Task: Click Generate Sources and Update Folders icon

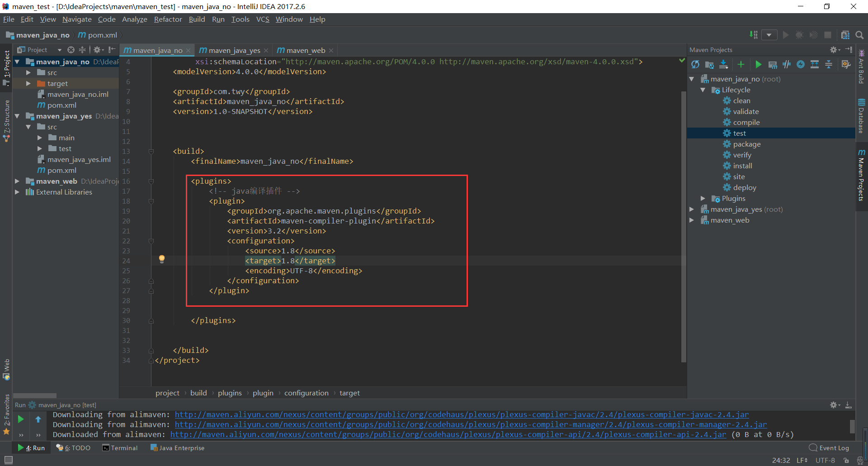Action: pyautogui.click(x=709, y=65)
